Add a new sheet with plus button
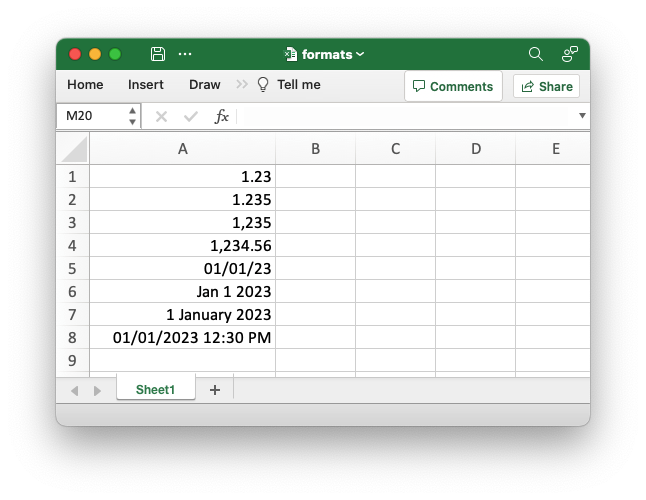 coord(214,390)
